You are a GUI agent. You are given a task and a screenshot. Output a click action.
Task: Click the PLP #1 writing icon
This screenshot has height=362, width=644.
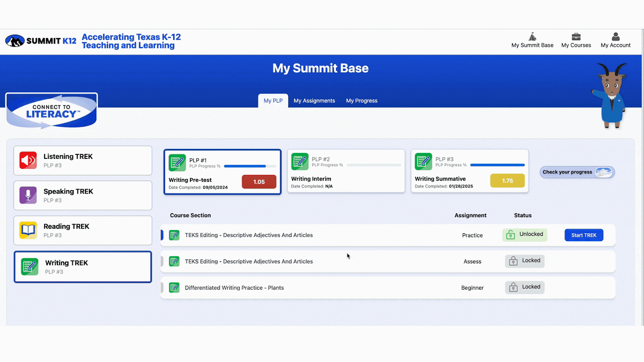point(177,162)
